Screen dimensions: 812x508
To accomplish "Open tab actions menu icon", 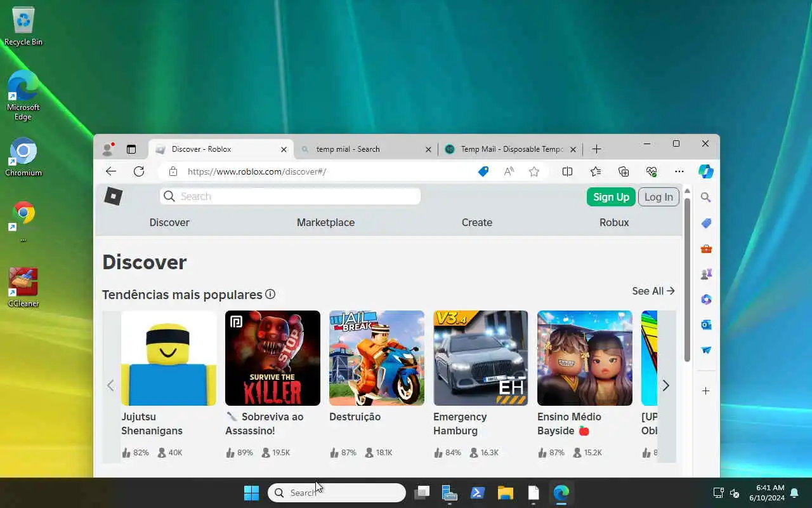I will (131, 149).
